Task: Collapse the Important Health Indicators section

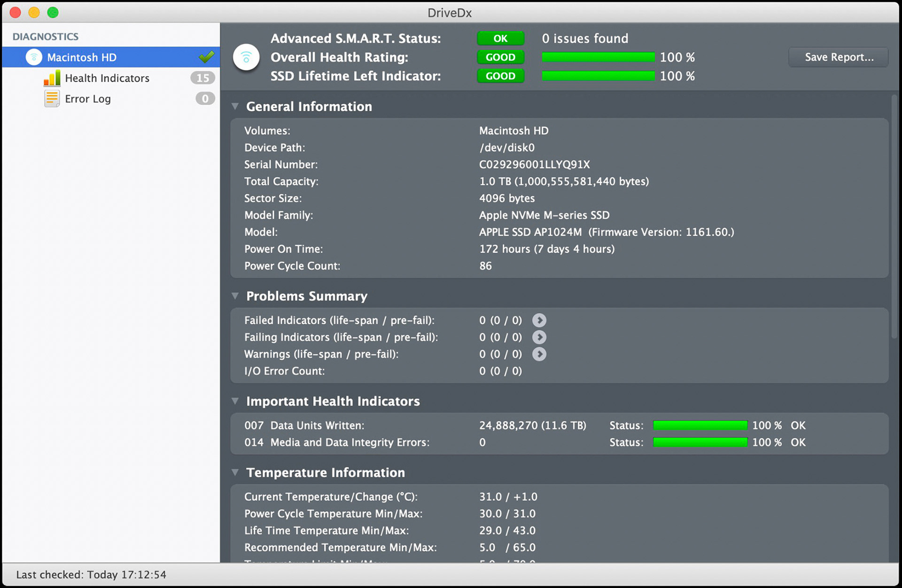Action: [235, 401]
